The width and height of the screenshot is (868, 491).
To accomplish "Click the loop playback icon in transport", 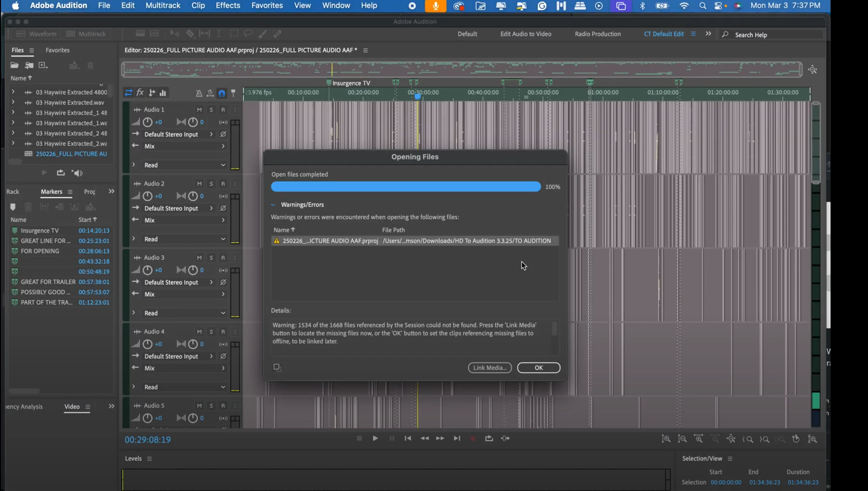I will coord(489,439).
